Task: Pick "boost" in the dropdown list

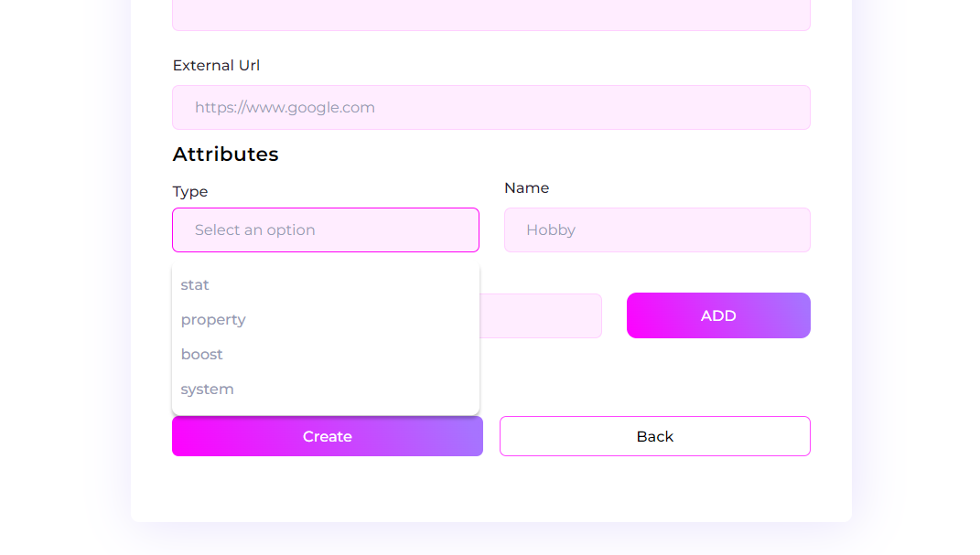Action: click(x=202, y=355)
